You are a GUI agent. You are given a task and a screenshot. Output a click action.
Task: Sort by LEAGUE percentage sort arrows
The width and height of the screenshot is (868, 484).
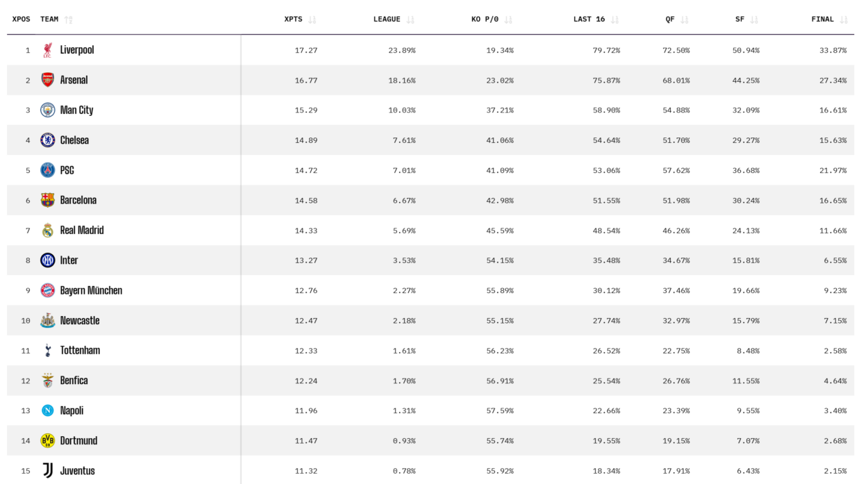[x=410, y=19]
